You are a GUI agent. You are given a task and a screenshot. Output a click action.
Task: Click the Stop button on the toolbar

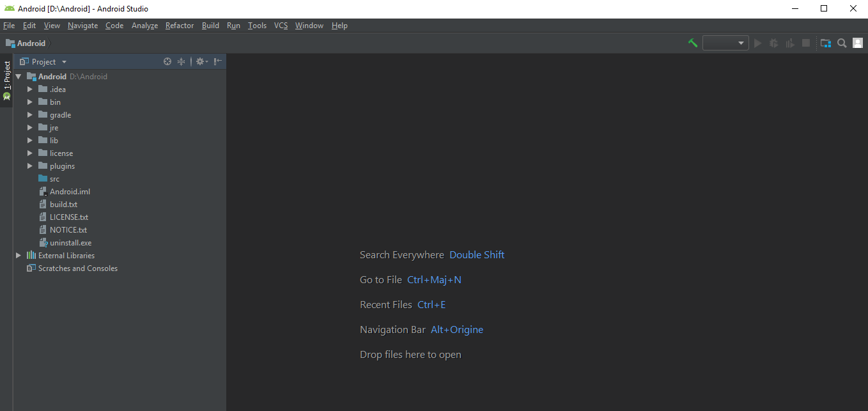coord(805,43)
